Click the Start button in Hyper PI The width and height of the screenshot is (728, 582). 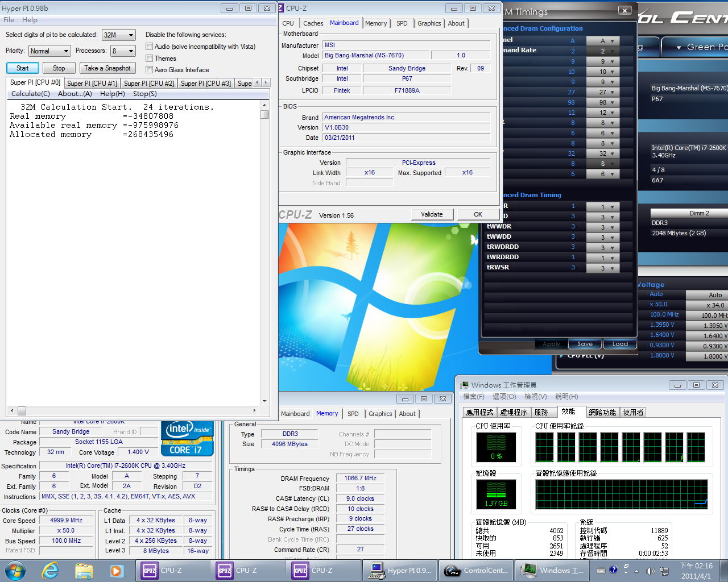coord(22,68)
